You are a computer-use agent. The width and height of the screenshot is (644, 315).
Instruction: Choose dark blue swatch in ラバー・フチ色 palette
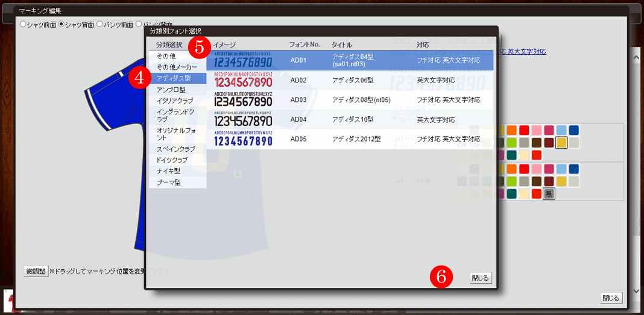[574, 169]
